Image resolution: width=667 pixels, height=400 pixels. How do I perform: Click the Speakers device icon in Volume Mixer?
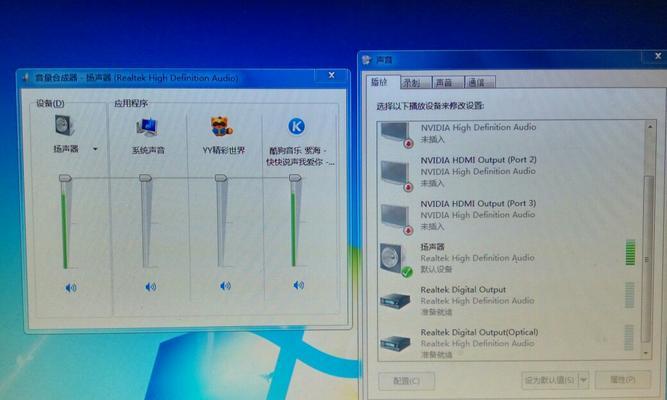65,125
